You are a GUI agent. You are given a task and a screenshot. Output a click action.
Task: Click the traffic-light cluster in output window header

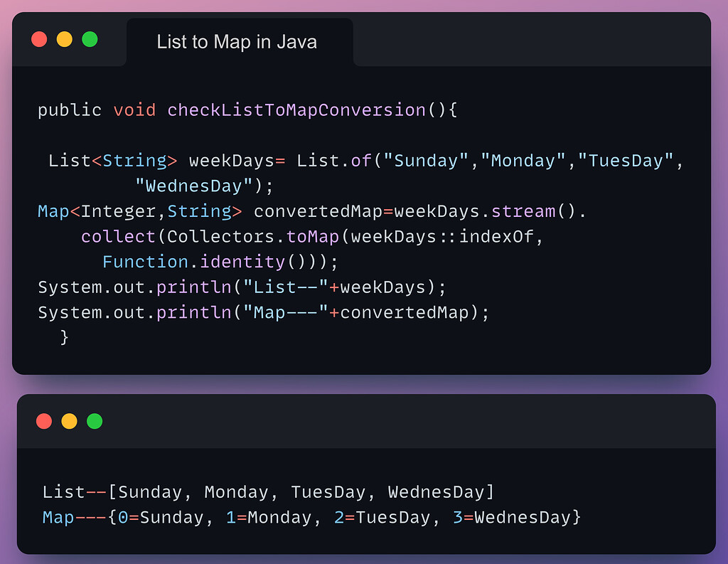[x=69, y=421]
